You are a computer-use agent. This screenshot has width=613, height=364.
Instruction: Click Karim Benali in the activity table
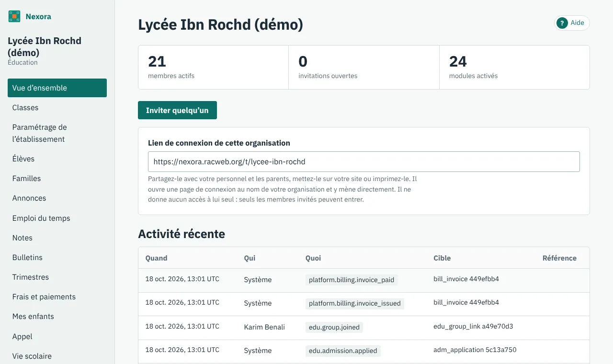click(264, 327)
